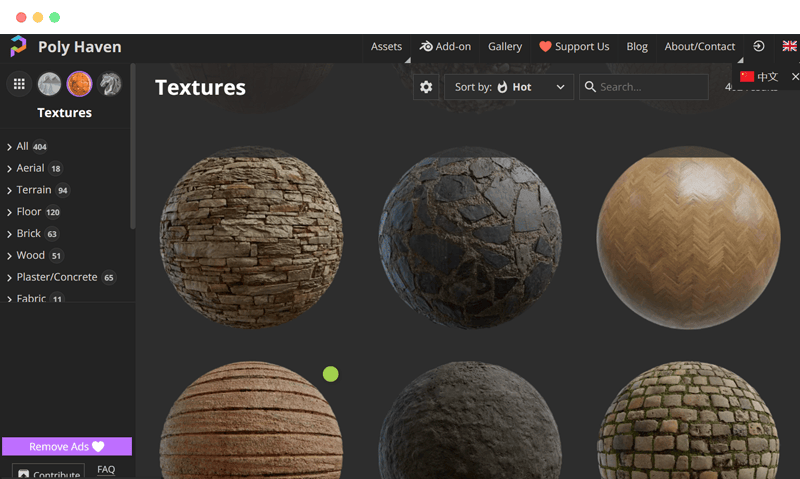The width and height of the screenshot is (800, 479).
Task: Select the Textures orange sphere icon
Action: click(x=79, y=84)
